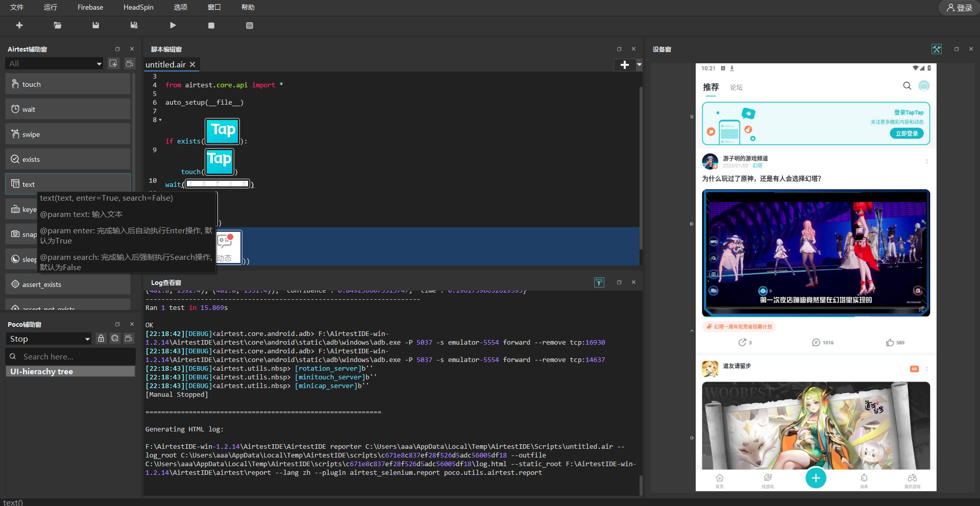980x506 pixels.
Task: Open the report view icon in the toolbar
Action: pos(250,26)
